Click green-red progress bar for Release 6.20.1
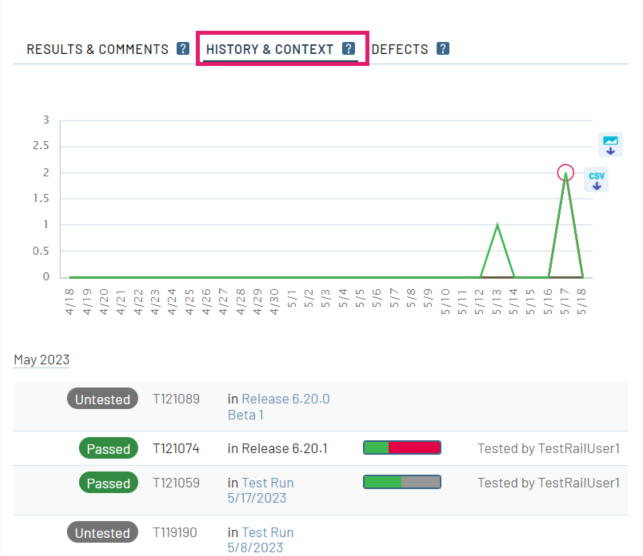 [402, 449]
